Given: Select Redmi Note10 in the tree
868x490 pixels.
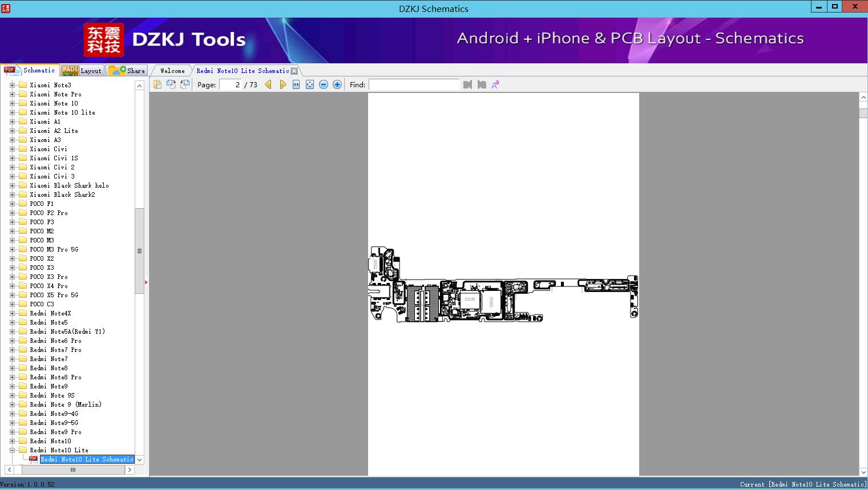Looking at the screenshot, I should coord(50,441).
